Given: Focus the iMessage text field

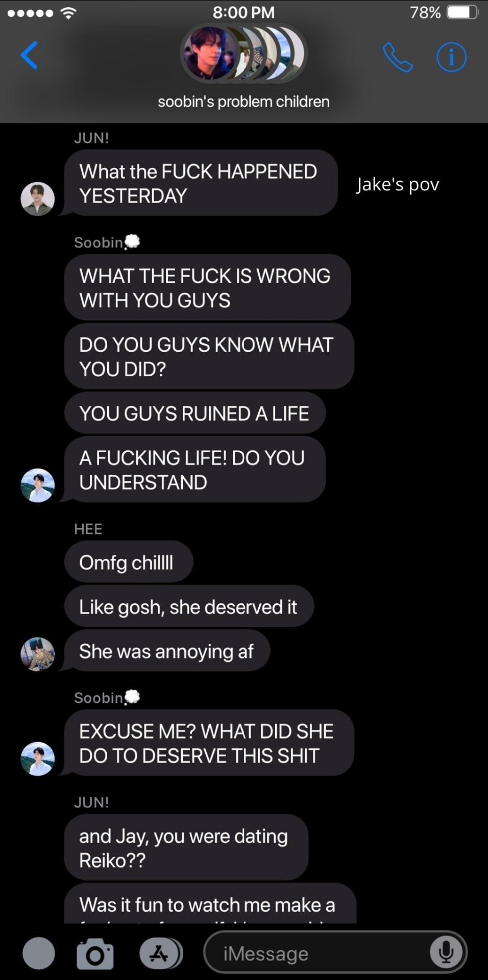Looking at the screenshot, I should [x=335, y=952].
